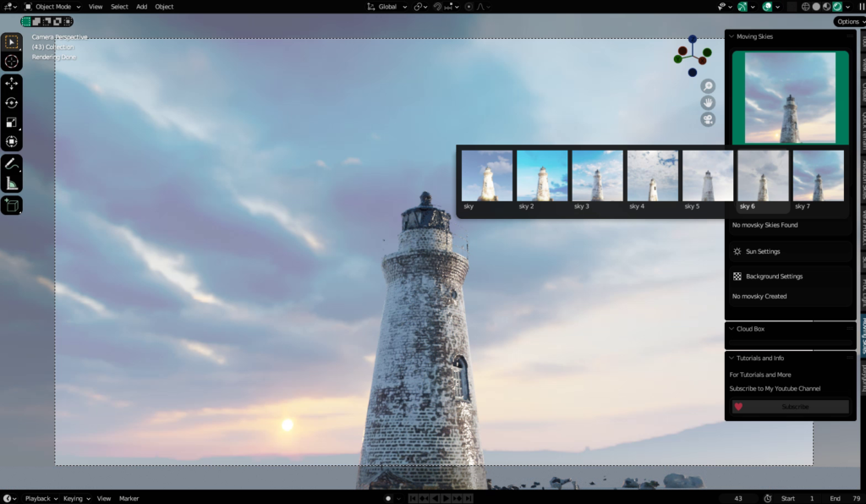Switch to rendered viewport shading mode
The height and width of the screenshot is (504, 866).
click(x=838, y=7)
